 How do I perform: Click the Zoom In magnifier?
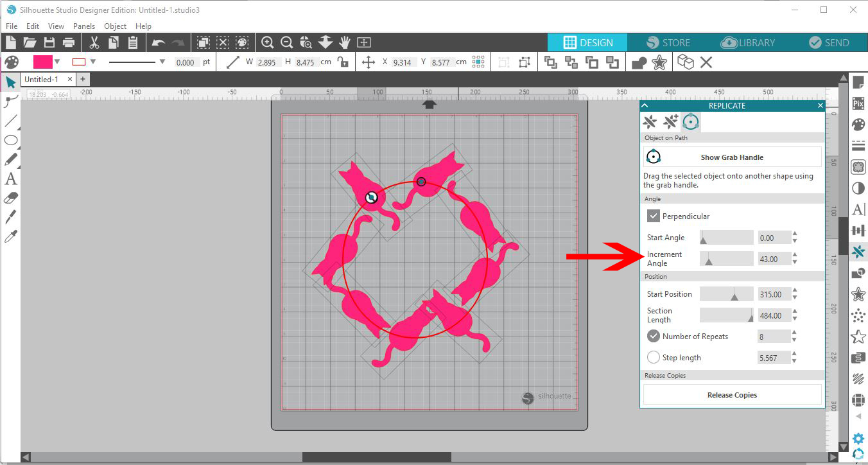pos(268,42)
